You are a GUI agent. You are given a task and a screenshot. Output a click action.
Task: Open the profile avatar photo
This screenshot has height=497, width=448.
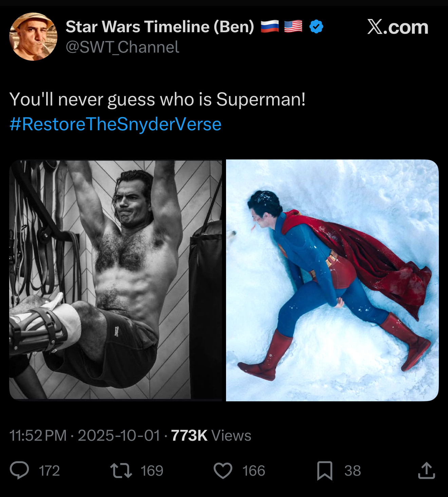33,37
